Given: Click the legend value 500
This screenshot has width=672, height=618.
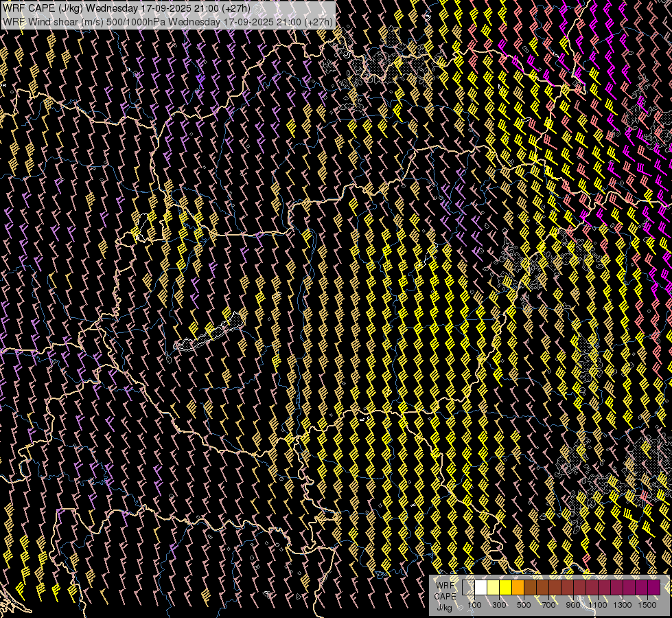Looking at the screenshot, I should pyautogui.click(x=524, y=605).
